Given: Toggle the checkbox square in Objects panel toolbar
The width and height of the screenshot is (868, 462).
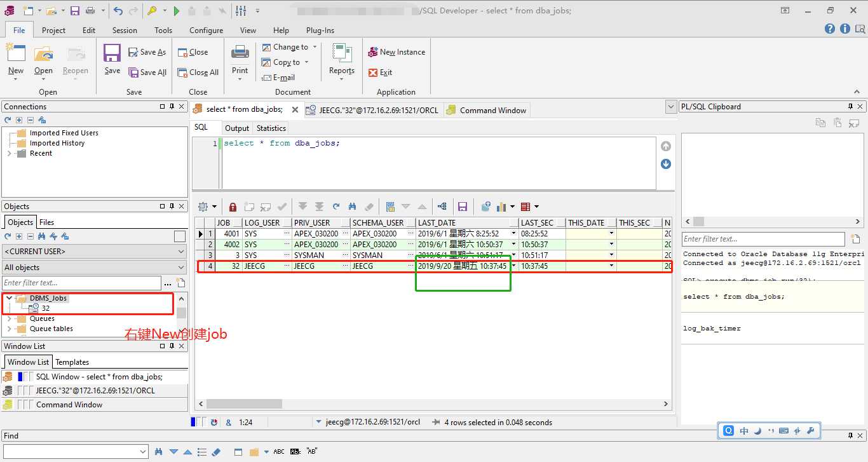Looking at the screenshot, I should coord(180,236).
